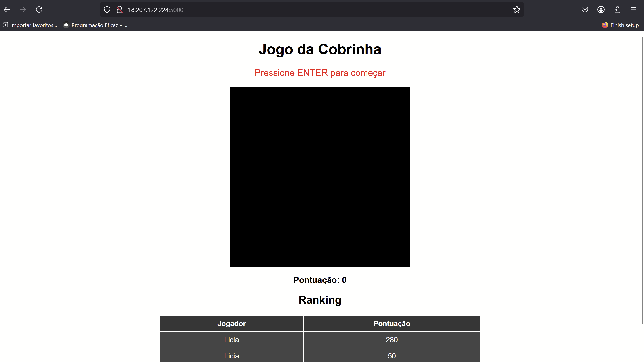
Task: Click the page vertical scrollbar
Action: pyautogui.click(x=642, y=180)
